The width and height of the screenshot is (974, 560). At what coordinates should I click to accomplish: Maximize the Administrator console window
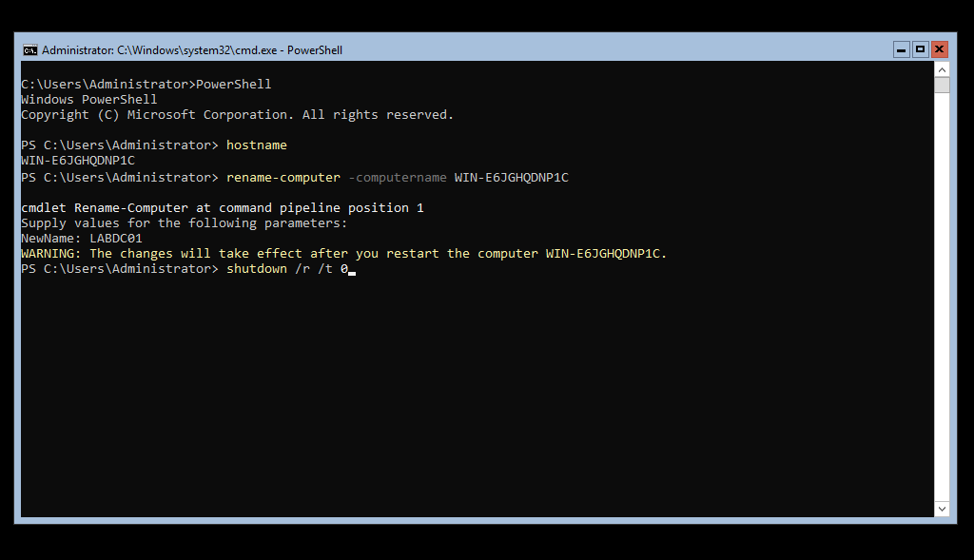920,49
